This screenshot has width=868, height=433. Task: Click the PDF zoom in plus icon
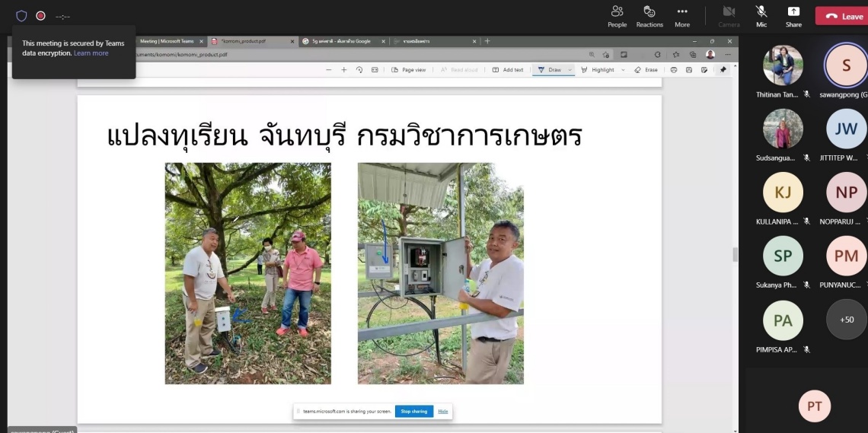(344, 70)
